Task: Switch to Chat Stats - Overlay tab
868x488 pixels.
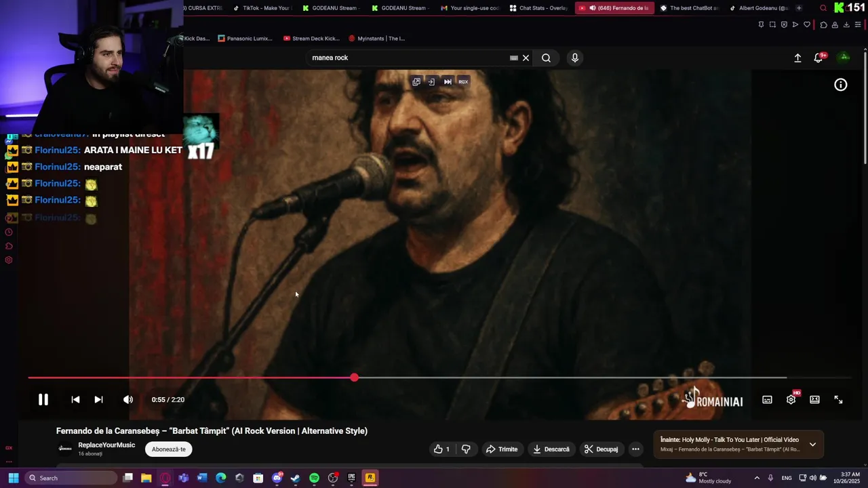Action: (x=538, y=8)
